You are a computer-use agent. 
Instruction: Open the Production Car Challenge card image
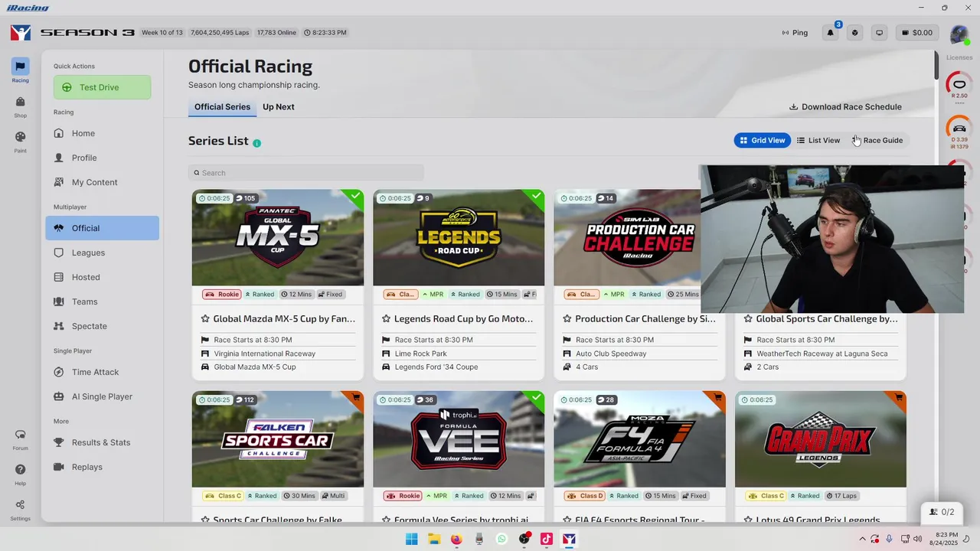pyautogui.click(x=627, y=238)
